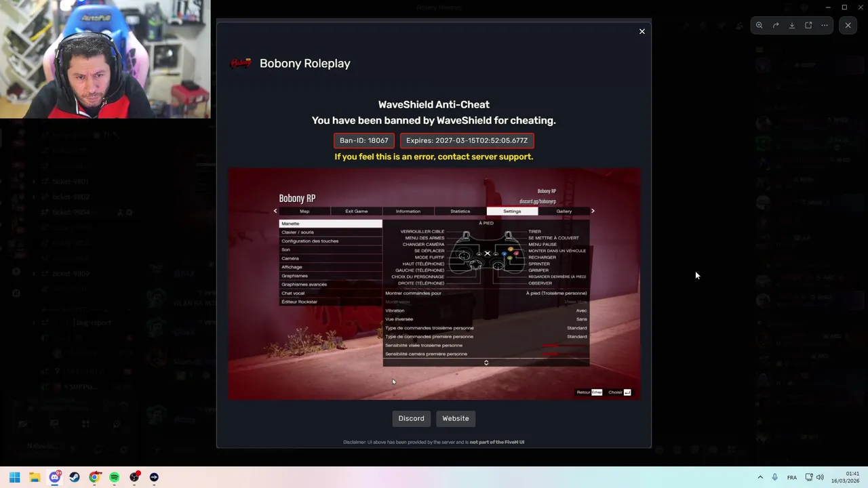Select the Gallery tab
Viewport: 868px width, 488px height.
click(x=564, y=211)
